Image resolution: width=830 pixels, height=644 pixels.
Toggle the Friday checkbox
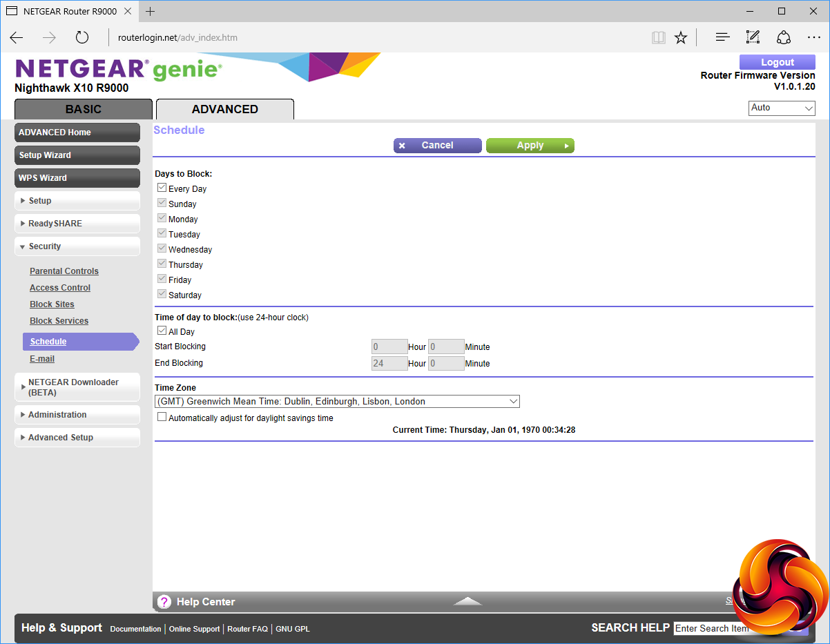click(162, 279)
